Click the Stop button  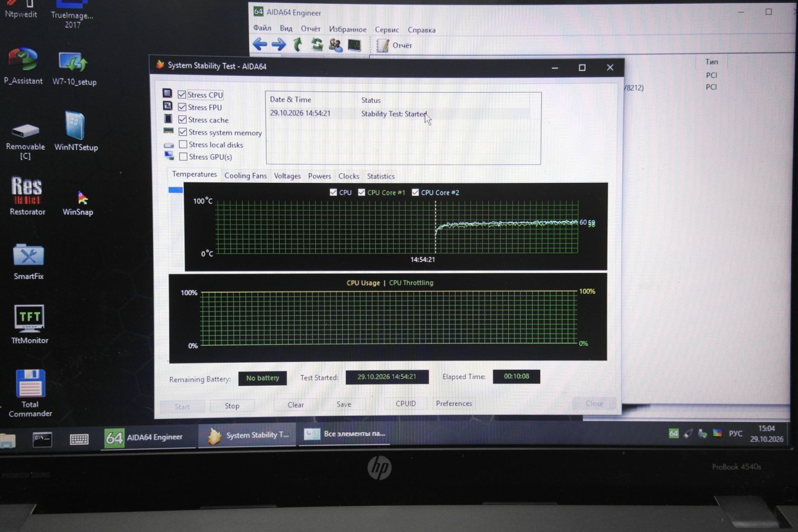[232, 406]
